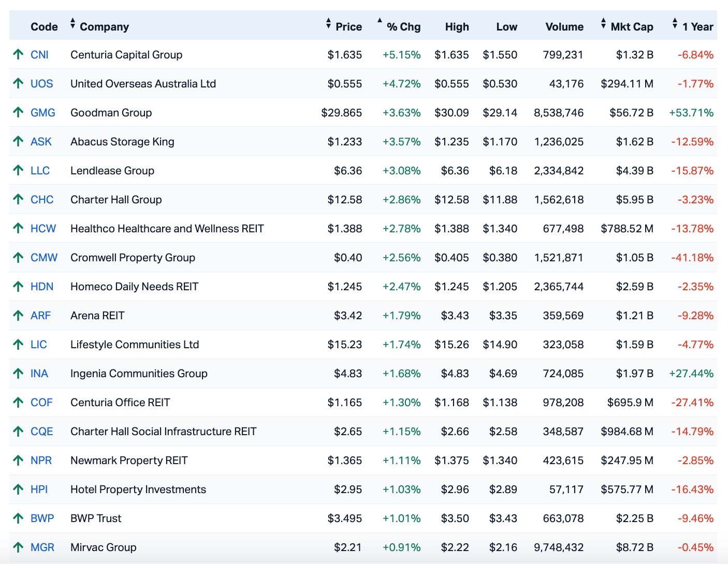Open the LIC stock code link

[x=39, y=345]
